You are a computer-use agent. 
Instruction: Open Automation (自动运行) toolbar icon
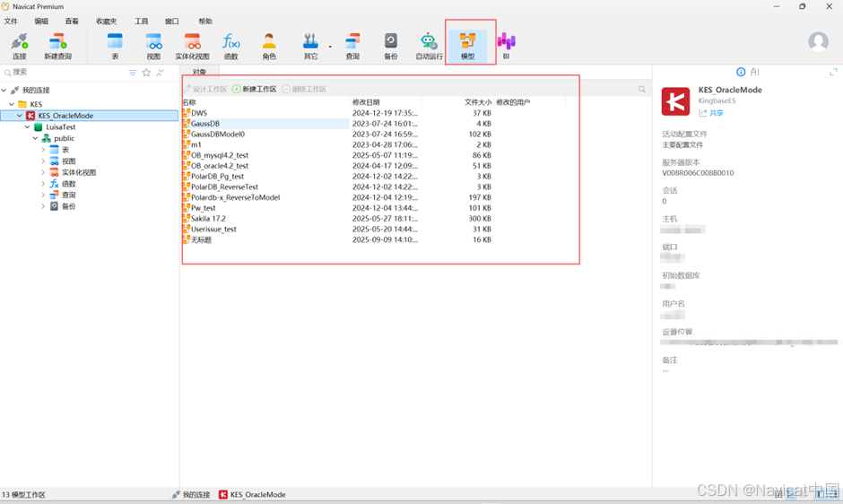(429, 47)
